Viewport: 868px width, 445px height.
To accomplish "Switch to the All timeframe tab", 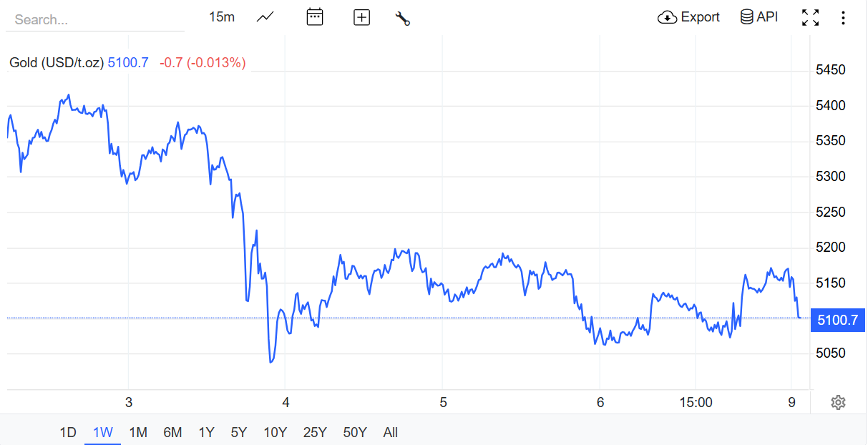I will coord(390,432).
